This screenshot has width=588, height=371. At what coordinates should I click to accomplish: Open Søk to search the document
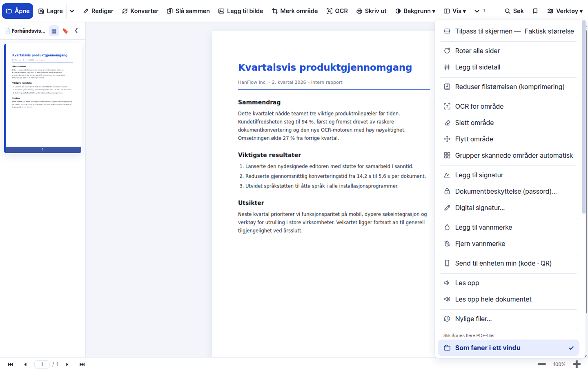click(x=514, y=11)
